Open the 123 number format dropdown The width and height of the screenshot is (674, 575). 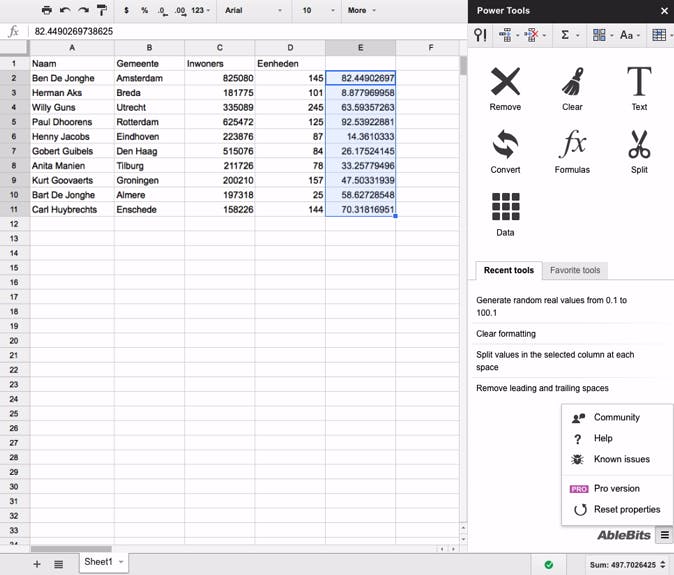[201, 10]
